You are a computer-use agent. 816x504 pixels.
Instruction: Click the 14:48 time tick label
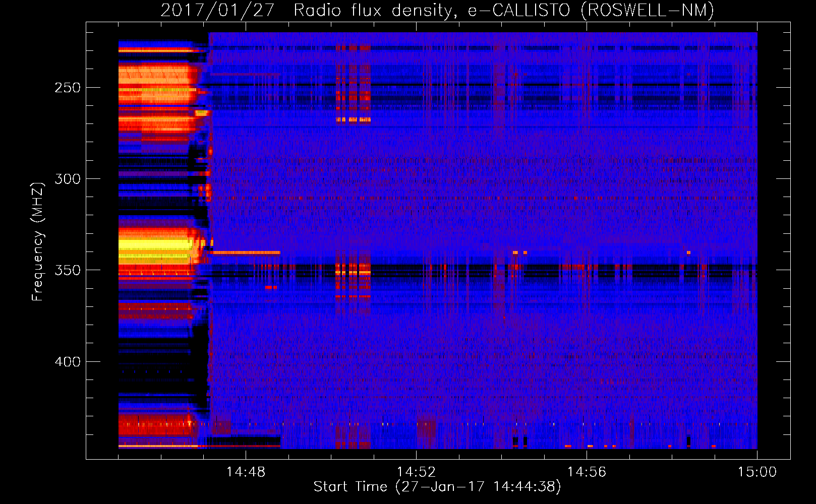(246, 472)
